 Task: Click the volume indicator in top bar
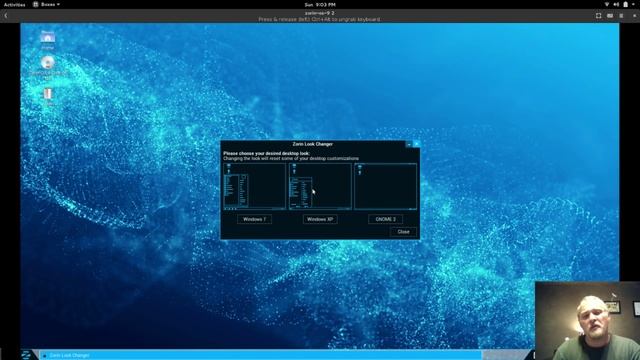point(616,4)
